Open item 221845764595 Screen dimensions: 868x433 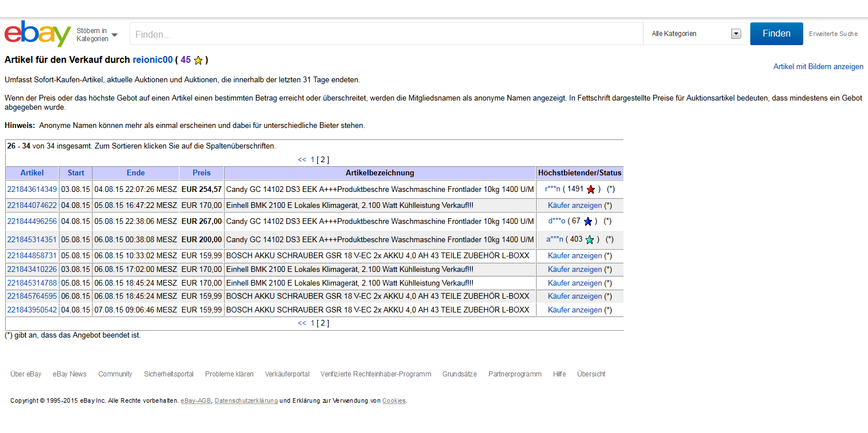[x=32, y=296]
